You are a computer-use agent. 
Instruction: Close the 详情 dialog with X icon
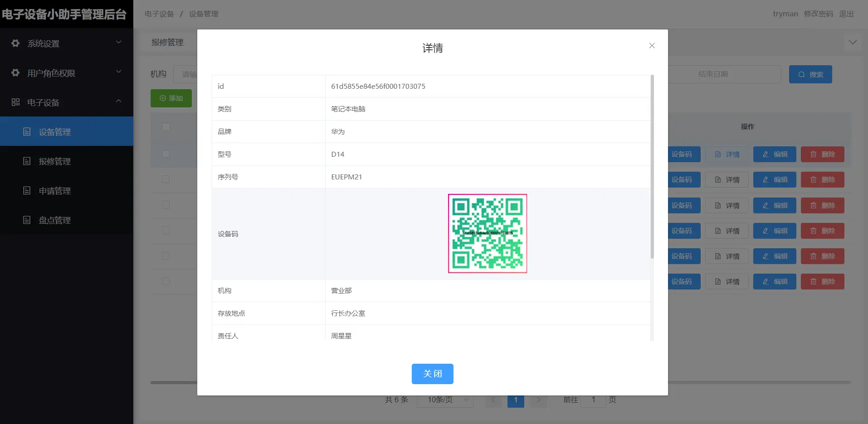(652, 46)
